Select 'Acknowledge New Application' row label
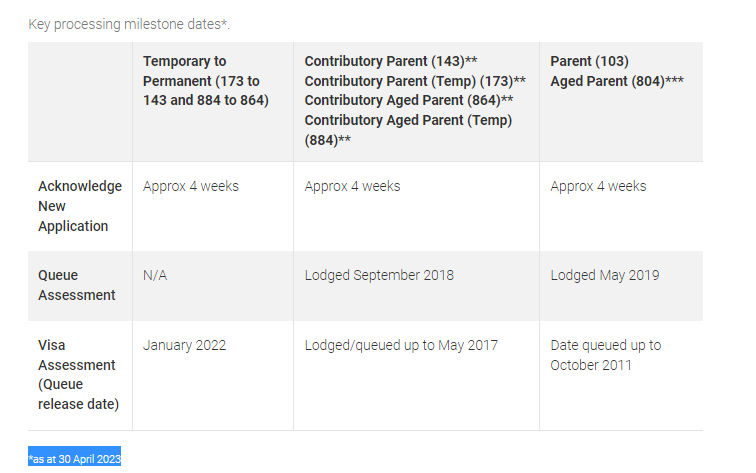This screenshot has height=473, width=756. [80, 206]
